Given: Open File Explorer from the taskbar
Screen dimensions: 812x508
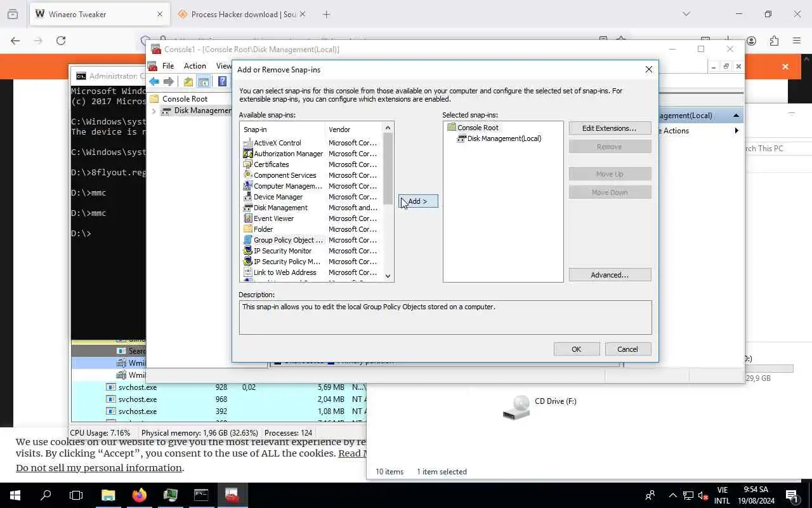Looking at the screenshot, I should click(108, 495).
